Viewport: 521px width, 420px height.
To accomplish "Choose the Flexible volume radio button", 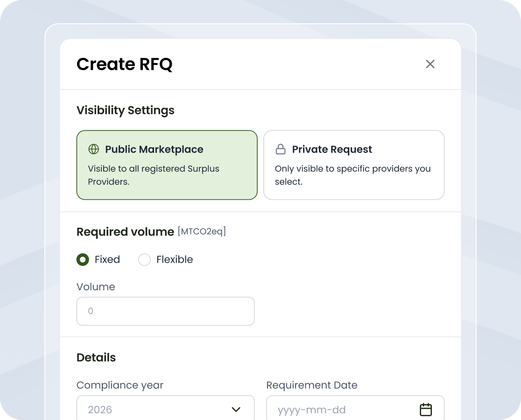I will click(144, 259).
